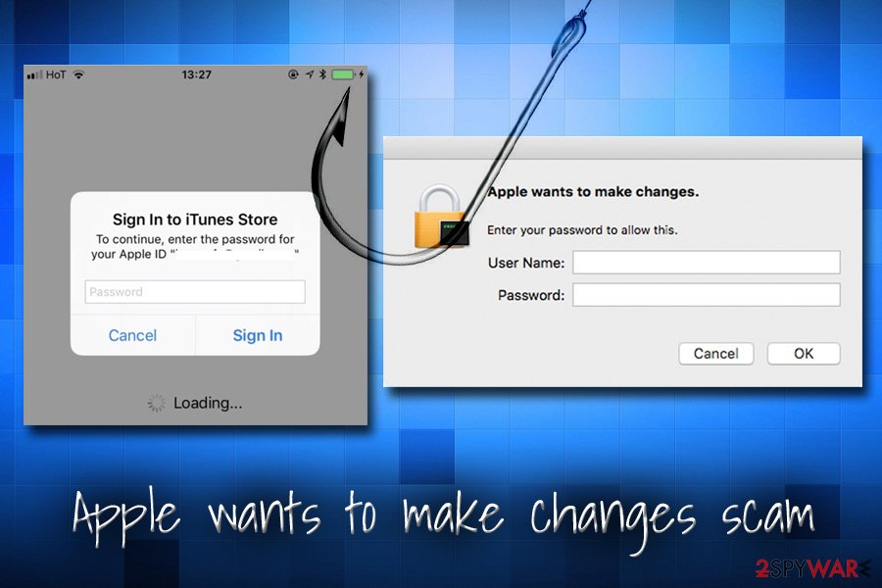Screen dimensions: 882x588
Task: Tap the HoT carrier label
Action: tap(56, 74)
